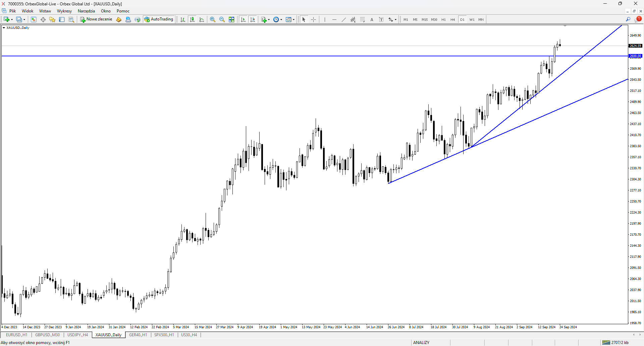Draw a horizontal line

tap(334, 19)
